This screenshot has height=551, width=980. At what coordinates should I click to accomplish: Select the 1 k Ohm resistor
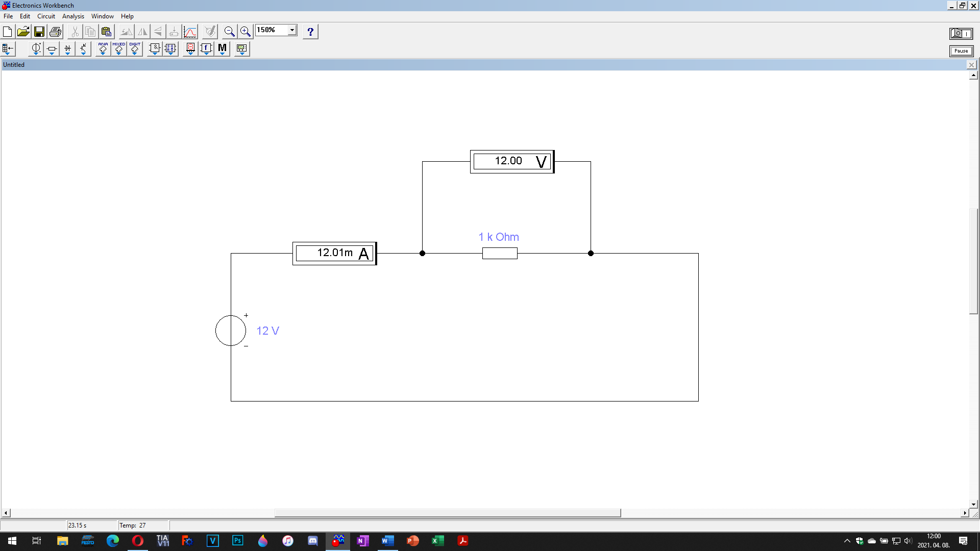[x=500, y=253]
